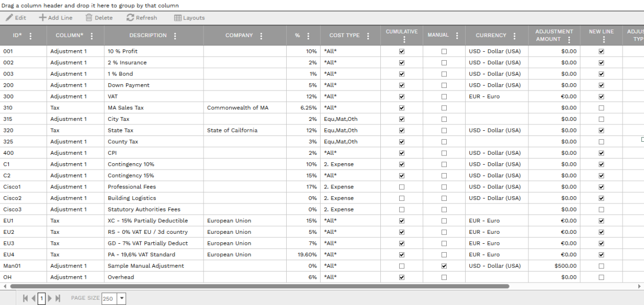Click the Refresh icon in toolbar
644x305 pixels.
pos(130,18)
